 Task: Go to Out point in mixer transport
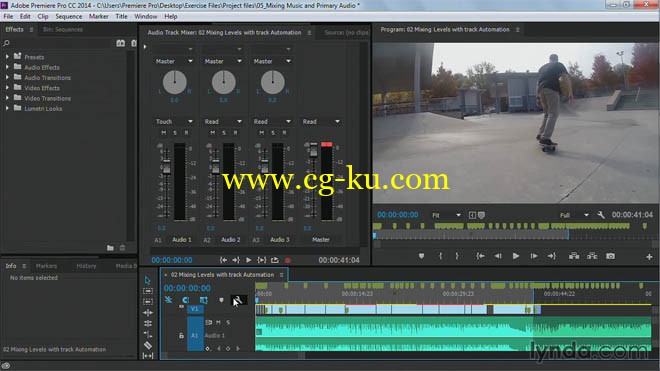[236, 260]
